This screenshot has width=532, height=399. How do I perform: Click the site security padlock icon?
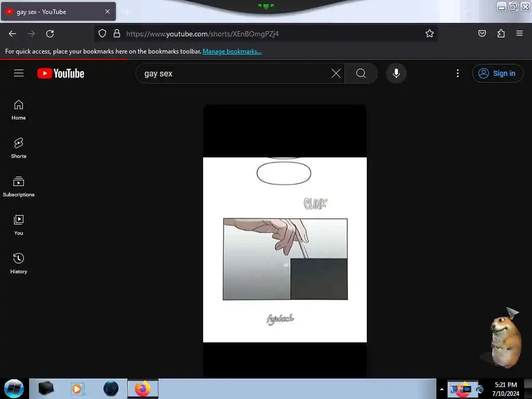(x=117, y=33)
